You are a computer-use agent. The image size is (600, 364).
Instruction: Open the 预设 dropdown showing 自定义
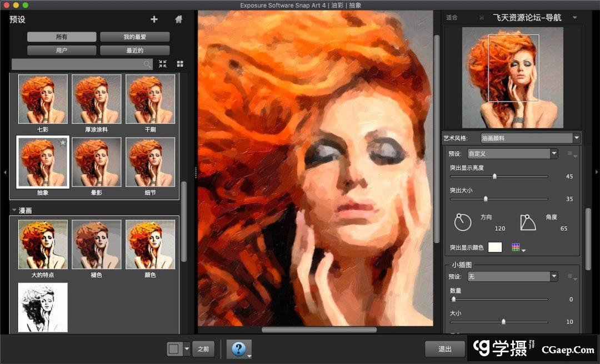(512, 154)
